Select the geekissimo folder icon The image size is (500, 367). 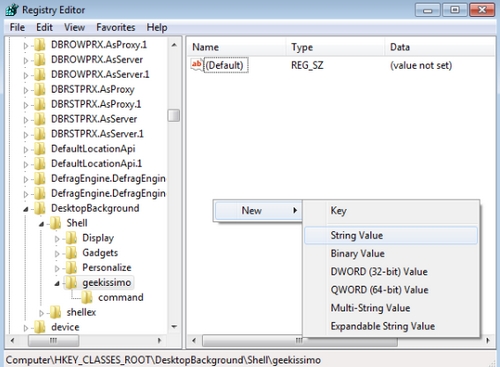[x=71, y=282]
